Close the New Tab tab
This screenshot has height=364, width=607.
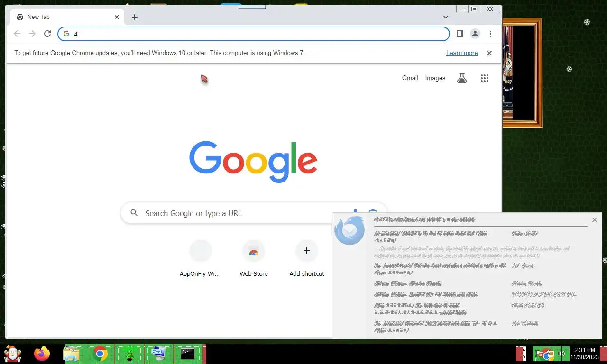[x=117, y=17]
